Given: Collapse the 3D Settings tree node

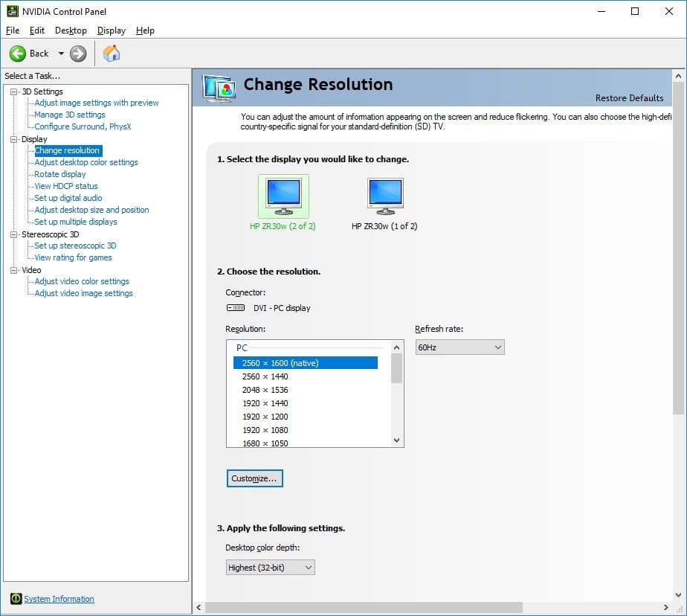Looking at the screenshot, I should click(x=14, y=92).
